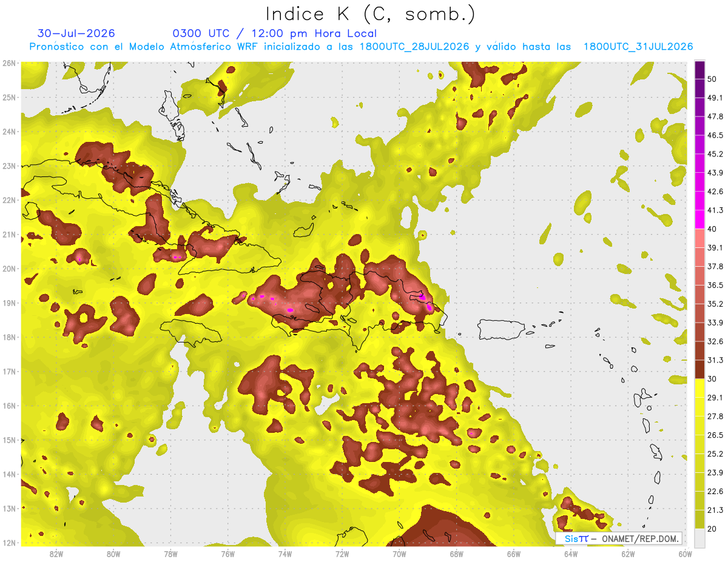Click latitude axis label "14N"
Screen dimensions: 728x562
pos(9,474)
